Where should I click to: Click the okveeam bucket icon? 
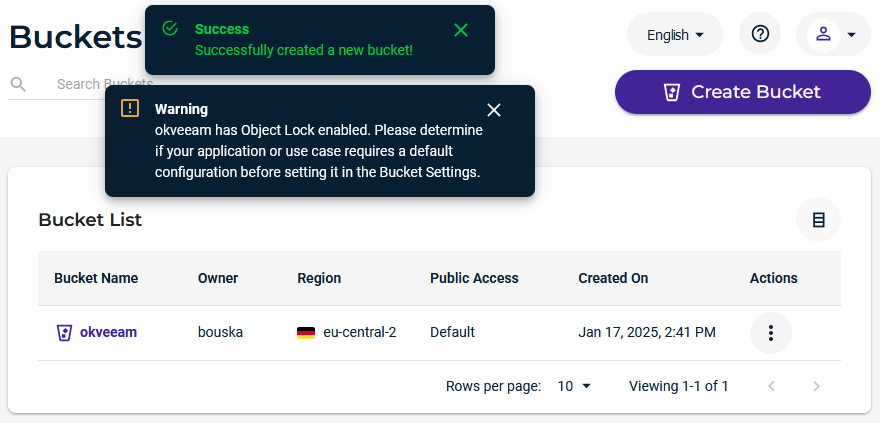64,332
